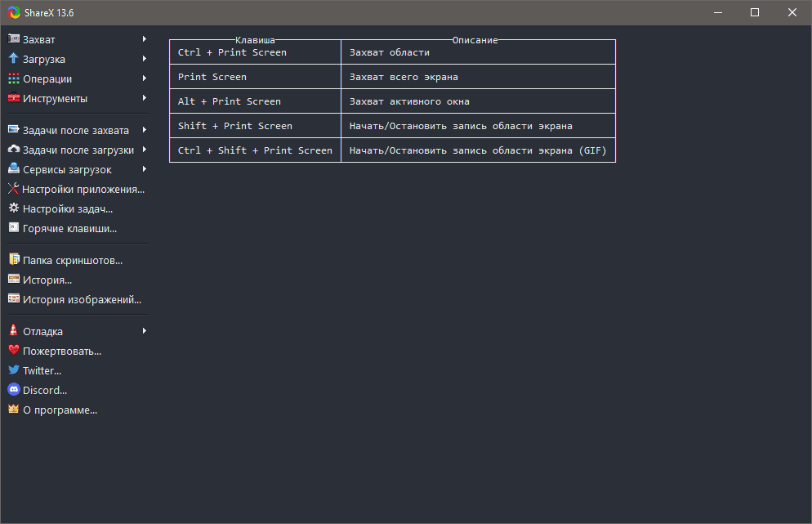Click the Захват camera icon

pyautogui.click(x=14, y=39)
